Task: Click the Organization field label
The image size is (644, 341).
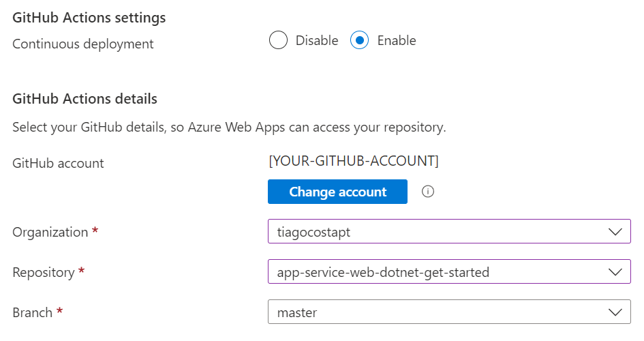Action: (x=50, y=232)
